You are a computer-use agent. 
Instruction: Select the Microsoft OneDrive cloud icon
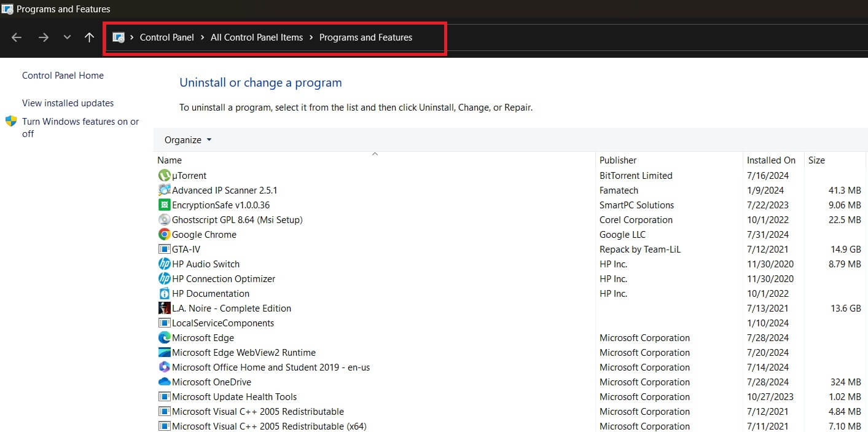164,382
